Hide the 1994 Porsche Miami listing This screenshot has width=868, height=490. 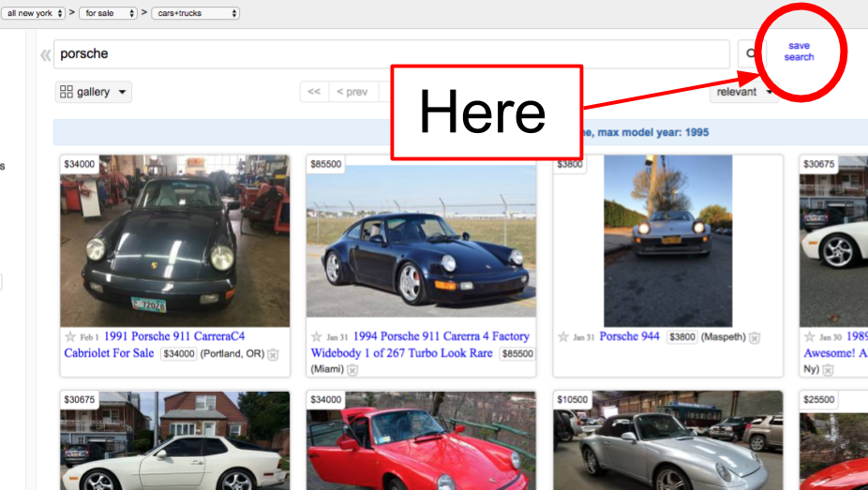pyautogui.click(x=352, y=370)
